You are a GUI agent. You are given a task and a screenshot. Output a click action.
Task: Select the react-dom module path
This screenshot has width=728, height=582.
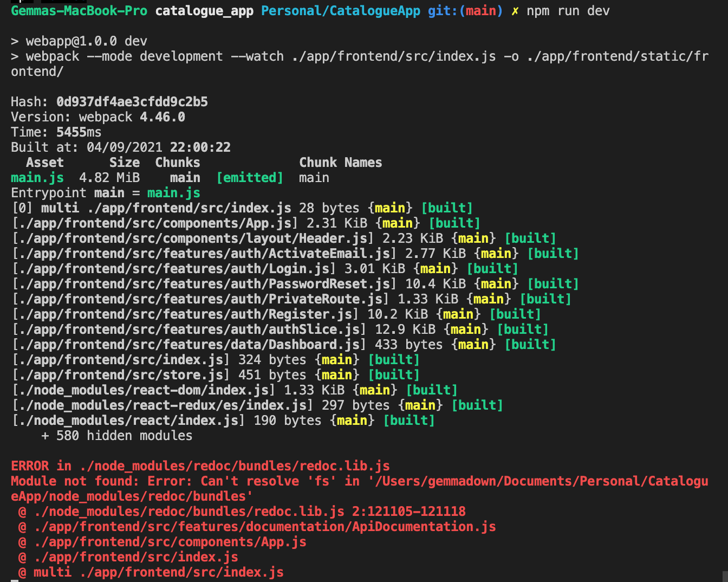[141, 390]
